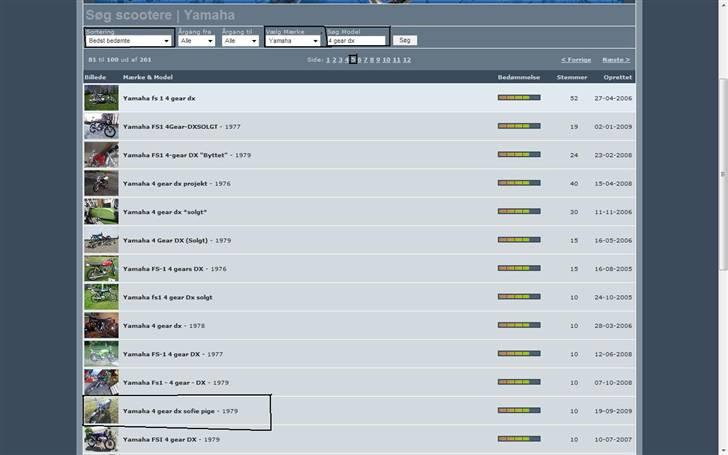The width and height of the screenshot is (728, 455).
Task: Click rating bar of Yamaha 4 Gear DX (Solgt)
Action: [518, 240]
